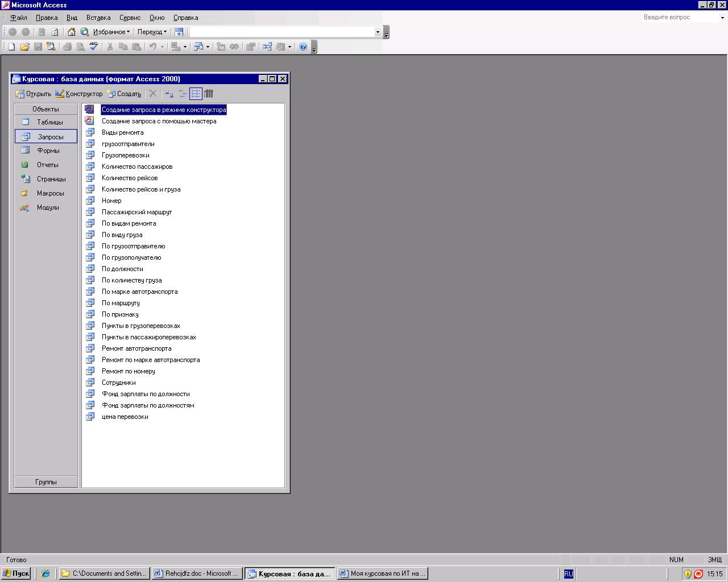Click the File Search icon
Viewport: 728px width, 582px height.
51,47
